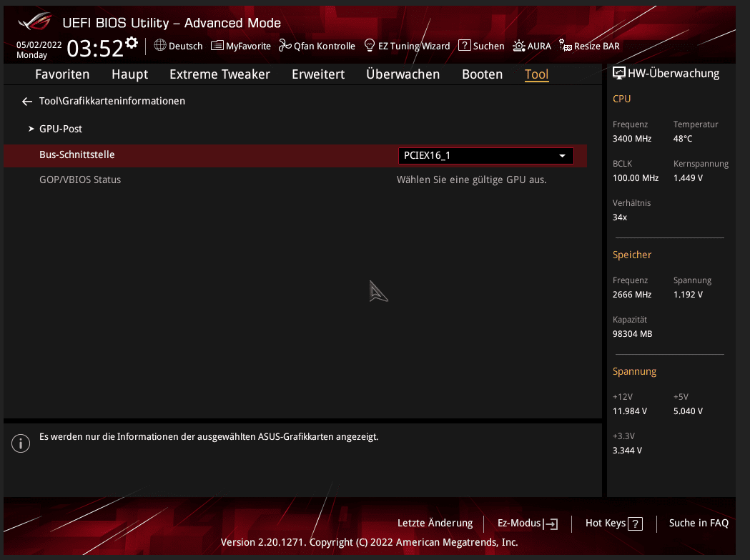Click text 'Wählen Sie eine gültige GPU aus.'
Image resolution: width=750 pixels, height=560 pixels.
[x=471, y=180]
